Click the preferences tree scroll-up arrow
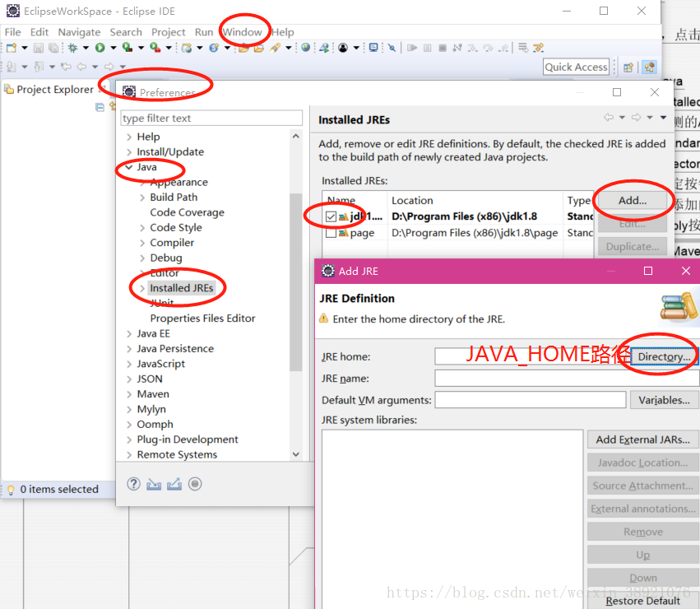The width and height of the screenshot is (700, 609). click(295, 137)
